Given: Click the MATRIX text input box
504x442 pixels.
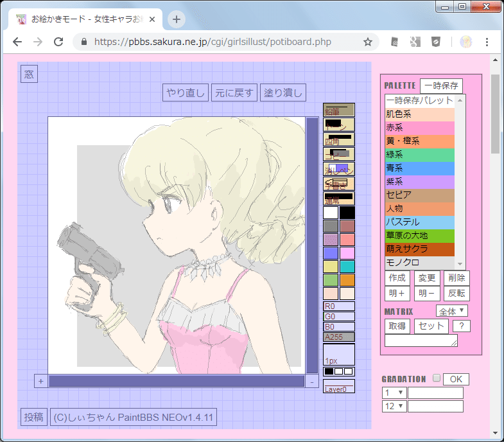Looking at the screenshot, I should pyautogui.click(x=421, y=340).
